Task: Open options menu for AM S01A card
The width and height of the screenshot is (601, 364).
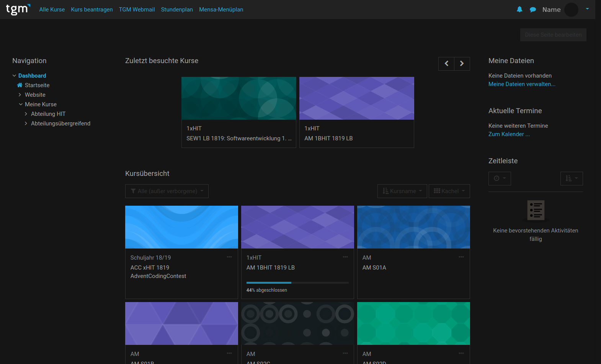Action: pyautogui.click(x=461, y=257)
